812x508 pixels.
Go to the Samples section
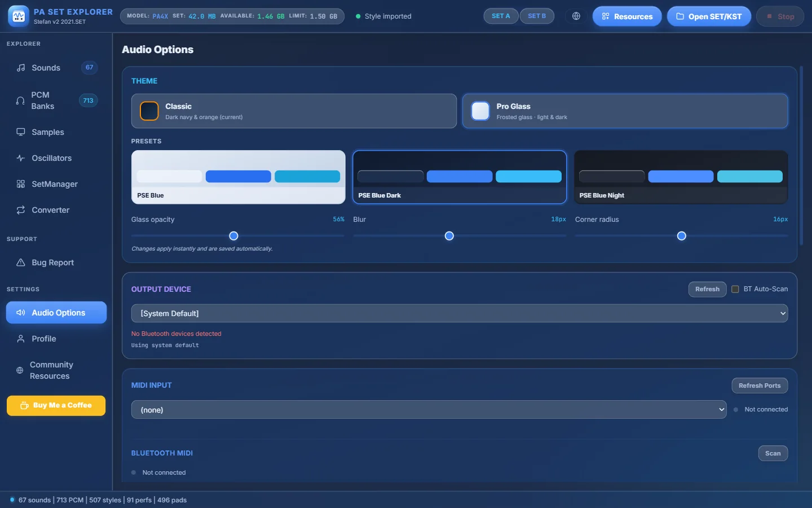click(x=56, y=132)
